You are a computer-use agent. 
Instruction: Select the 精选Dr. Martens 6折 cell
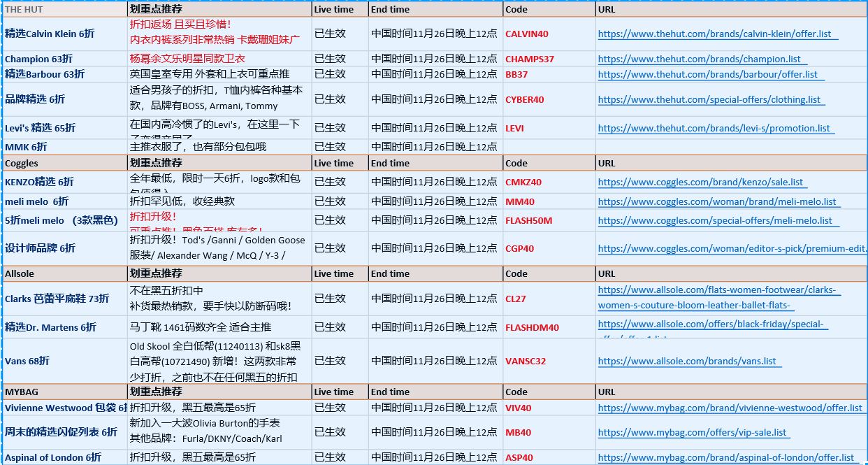pyautogui.click(x=65, y=327)
